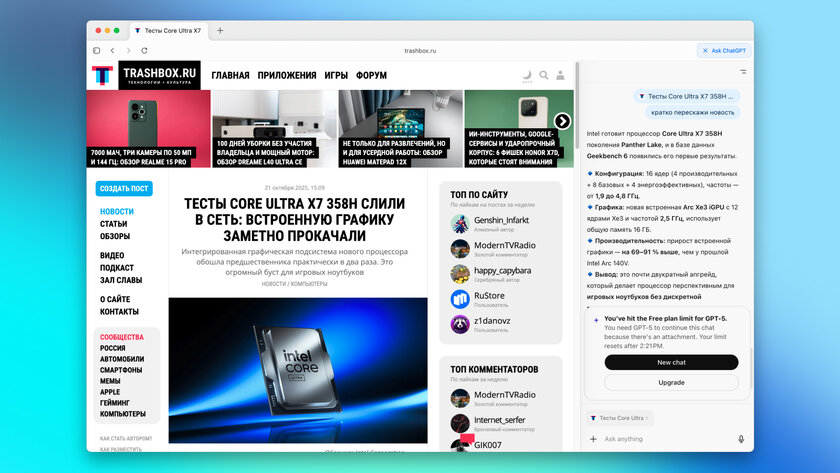Open КОМПЬЮТЕРЫ community link
Image resolution: width=840 pixels, height=473 pixels.
click(123, 414)
